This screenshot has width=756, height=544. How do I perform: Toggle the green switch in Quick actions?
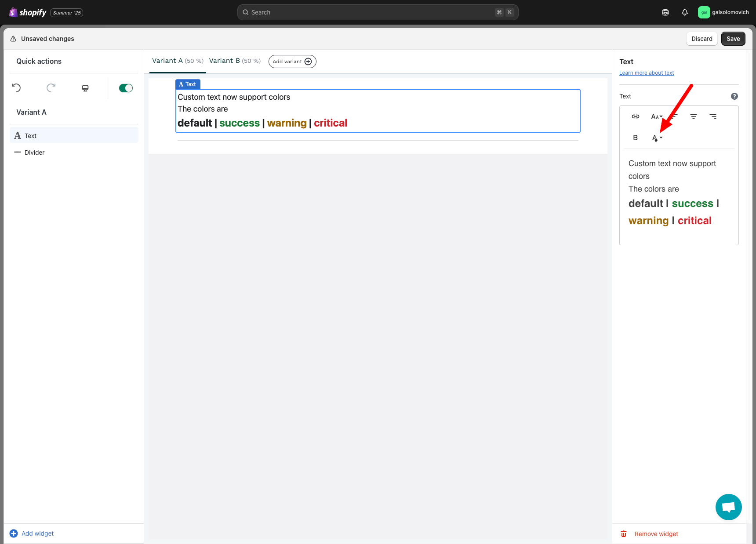(x=126, y=88)
